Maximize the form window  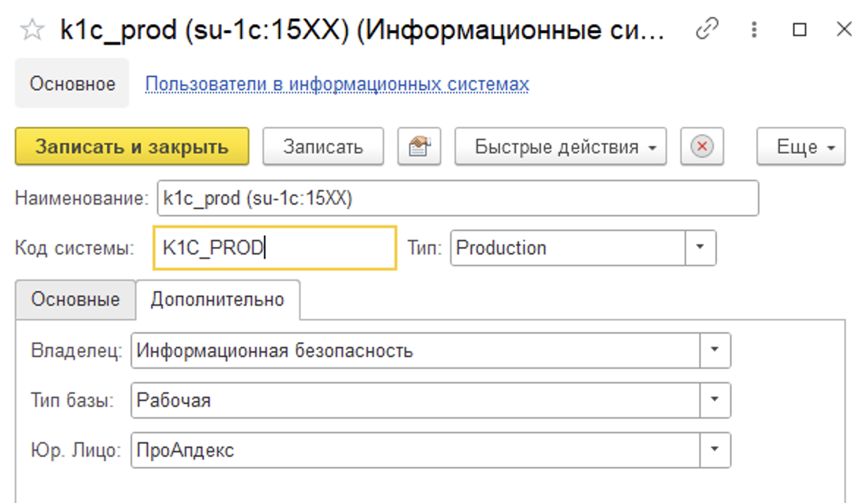pos(800,30)
